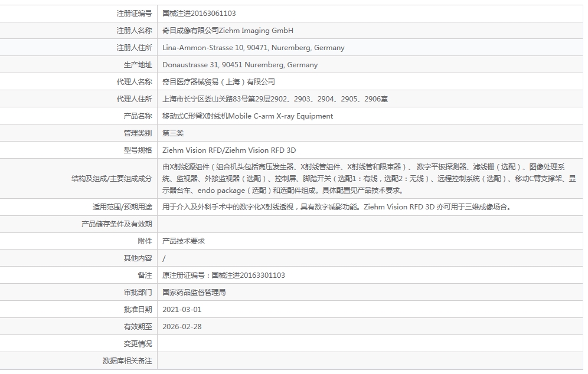Screen dimensions: 588x374
Task: Select expiry date 2026-02-28
Action: pyautogui.click(x=182, y=327)
